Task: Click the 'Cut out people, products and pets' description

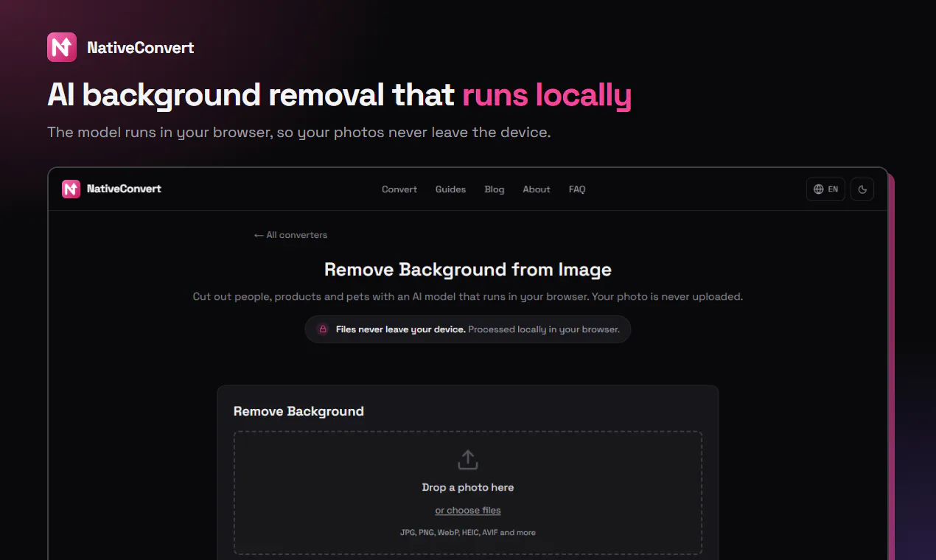Action: tap(468, 297)
